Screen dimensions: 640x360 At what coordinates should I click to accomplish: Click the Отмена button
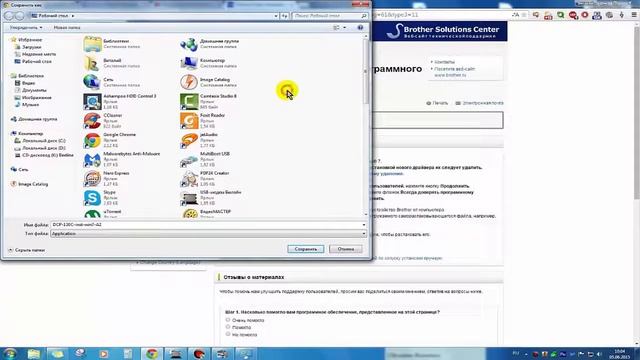tap(346, 249)
